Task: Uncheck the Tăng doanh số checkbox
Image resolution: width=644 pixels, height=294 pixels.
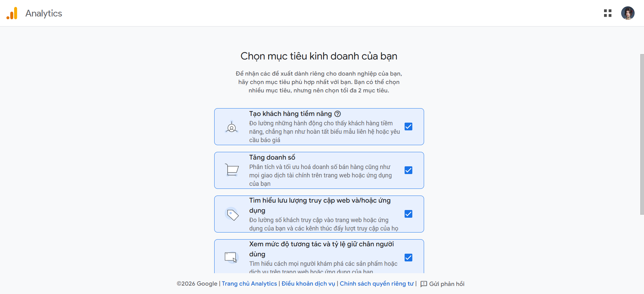Action: coord(408,170)
